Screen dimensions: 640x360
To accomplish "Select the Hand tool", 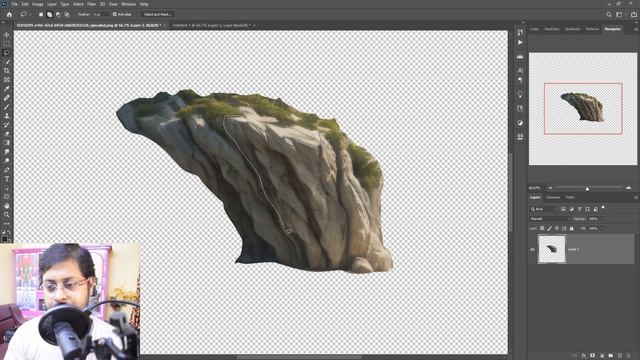I will click(7, 206).
